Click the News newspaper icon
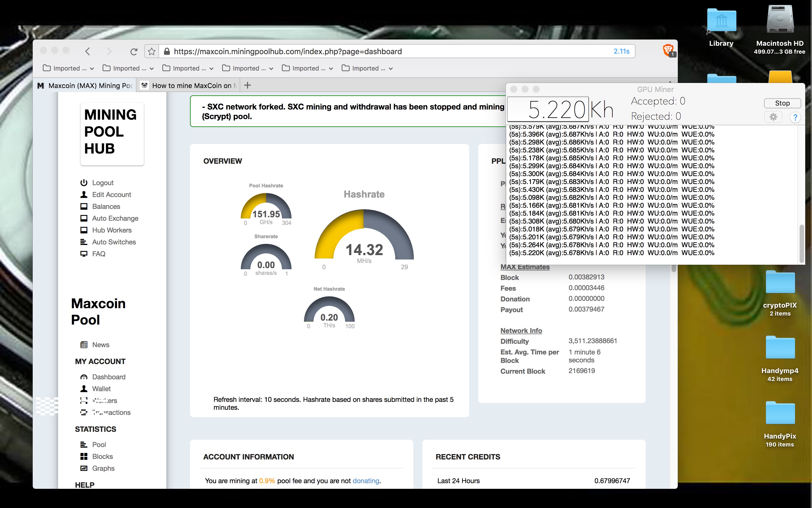The height and width of the screenshot is (508, 812). [x=84, y=345]
